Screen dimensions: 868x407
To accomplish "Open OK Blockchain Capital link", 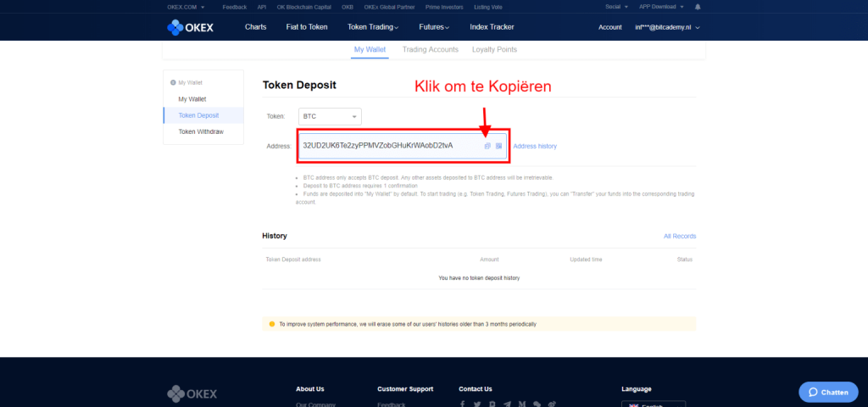I will tap(304, 7).
